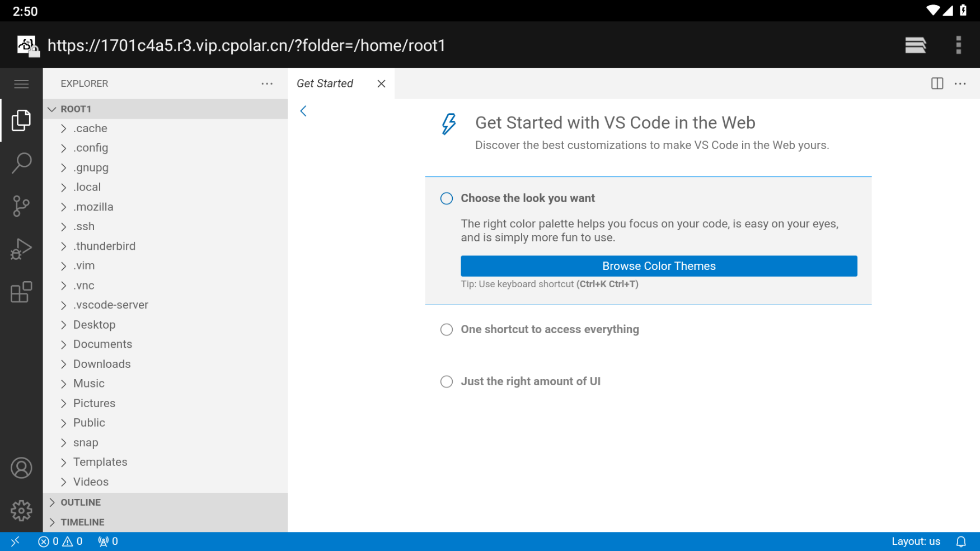The width and height of the screenshot is (980, 551).
Task: Click the browser URL address field
Action: [246, 45]
